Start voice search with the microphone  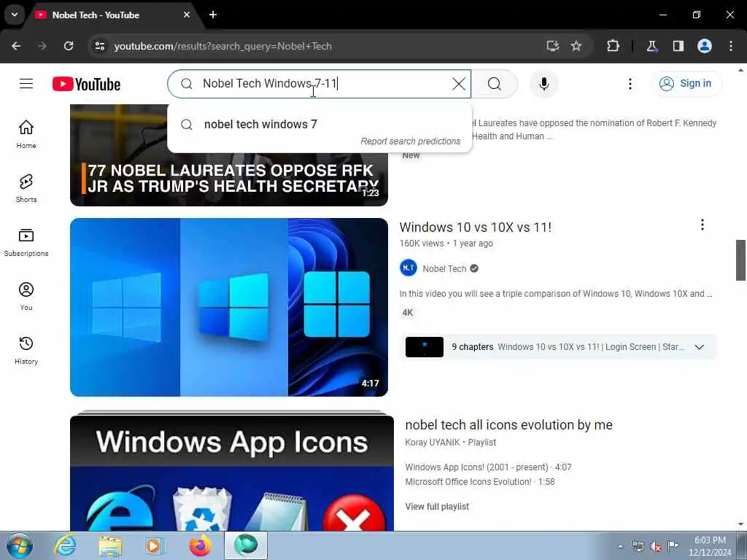click(543, 84)
